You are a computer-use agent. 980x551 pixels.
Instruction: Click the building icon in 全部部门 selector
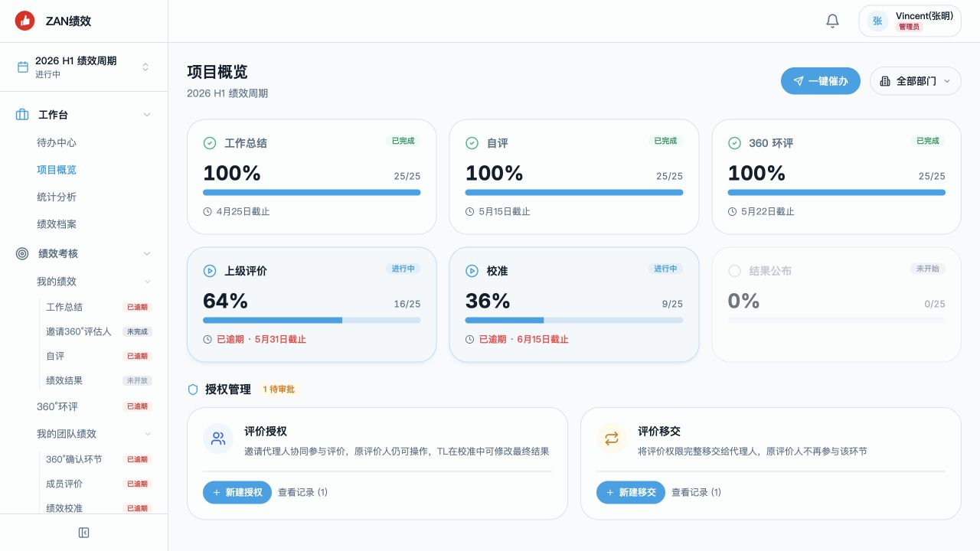885,81
